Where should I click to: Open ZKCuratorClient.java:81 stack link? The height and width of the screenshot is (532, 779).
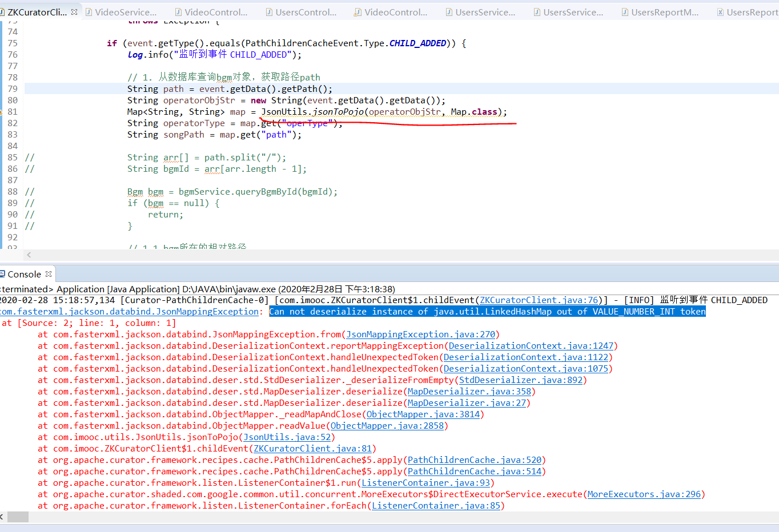click(313, 449)
